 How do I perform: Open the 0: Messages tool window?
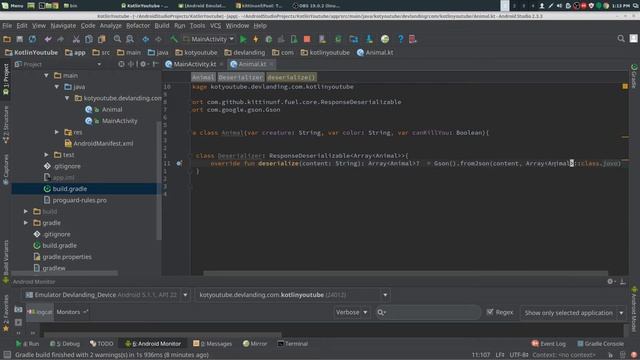pyautogui.click(x=213, y=344)
